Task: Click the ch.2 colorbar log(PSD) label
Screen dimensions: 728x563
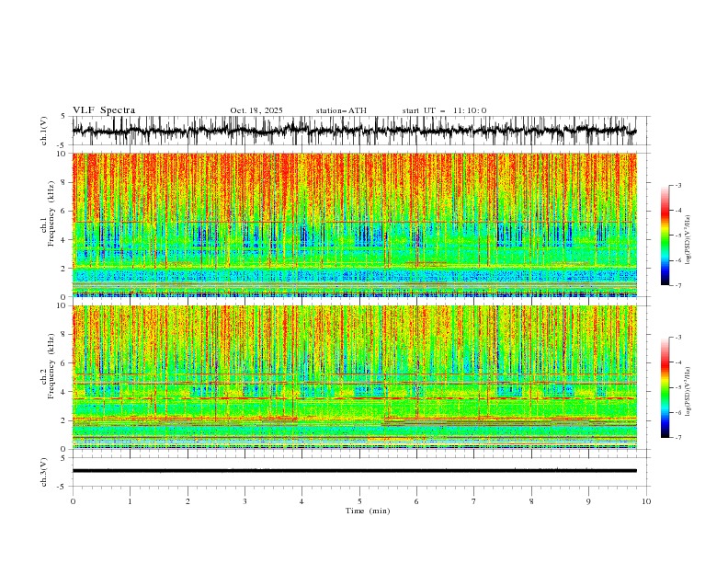Action: pos(688,392)
